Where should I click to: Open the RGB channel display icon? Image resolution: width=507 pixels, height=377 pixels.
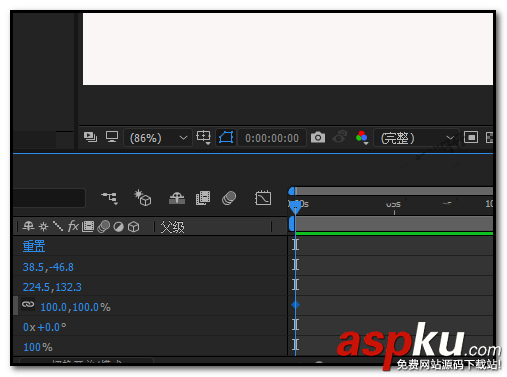[362, 137]
